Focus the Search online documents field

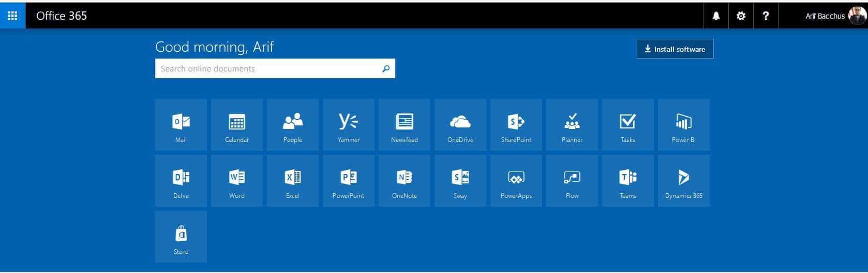pyautogui.click(x=275, y=68)
